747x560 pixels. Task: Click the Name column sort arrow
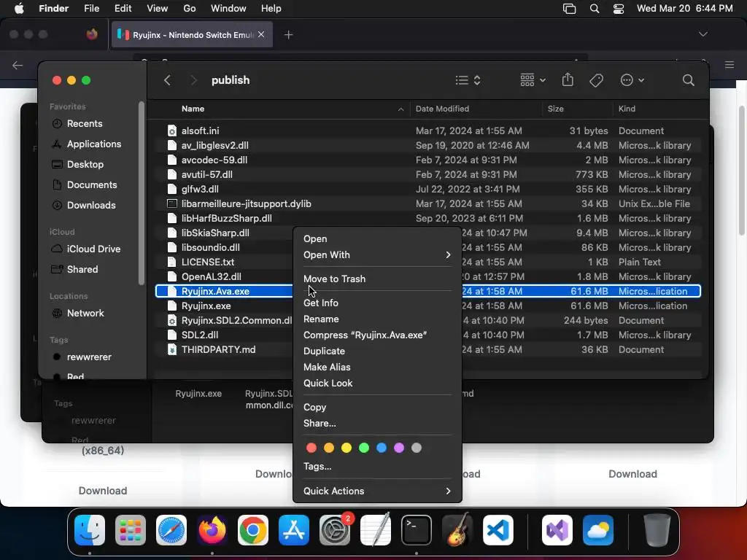[x=400, y=109]
